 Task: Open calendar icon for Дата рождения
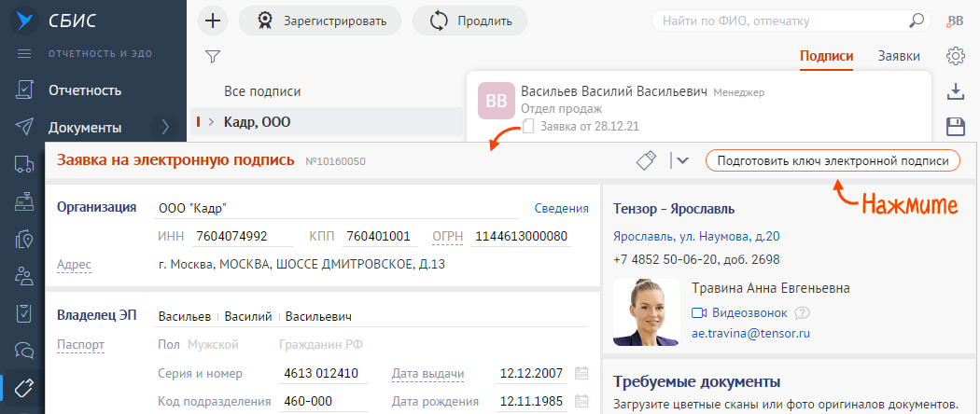[581, 401]
